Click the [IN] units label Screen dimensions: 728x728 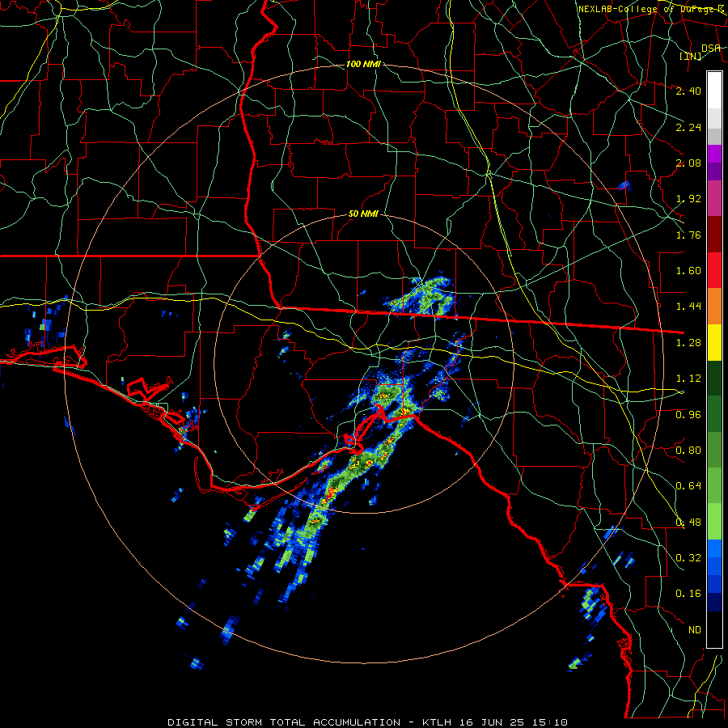coord(690,56)
